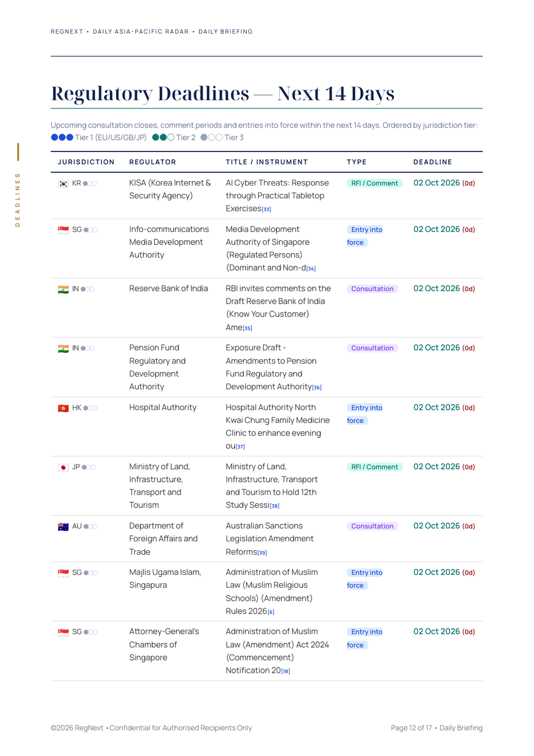Click the REGNEXT breadcrumb text in header

coord(67,32)
